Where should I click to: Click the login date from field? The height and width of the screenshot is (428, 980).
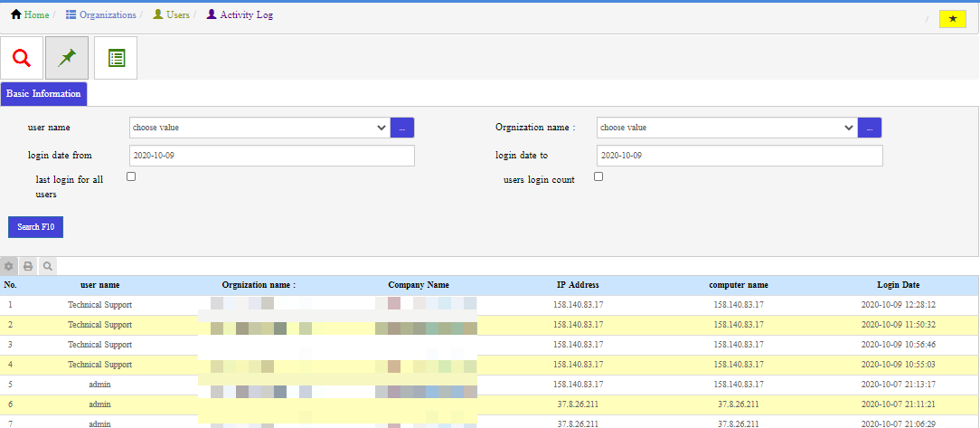click(x=272, y=156)
